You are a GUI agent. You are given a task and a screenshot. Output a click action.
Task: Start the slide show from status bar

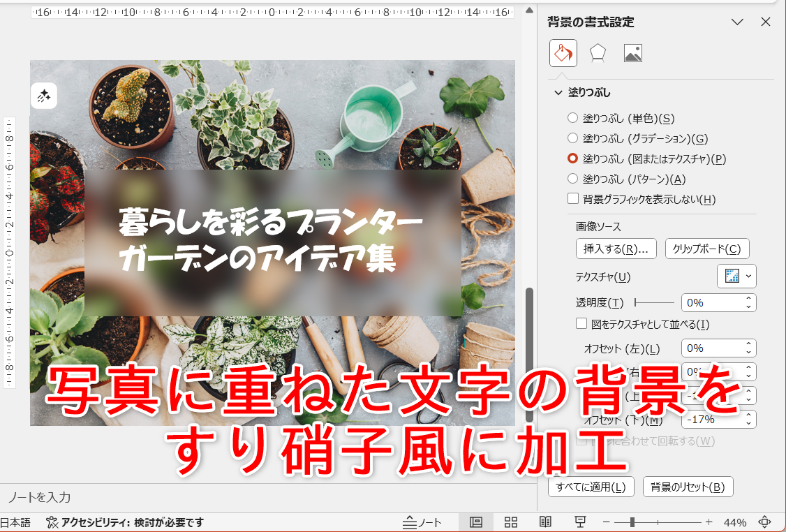click(579, 522)
